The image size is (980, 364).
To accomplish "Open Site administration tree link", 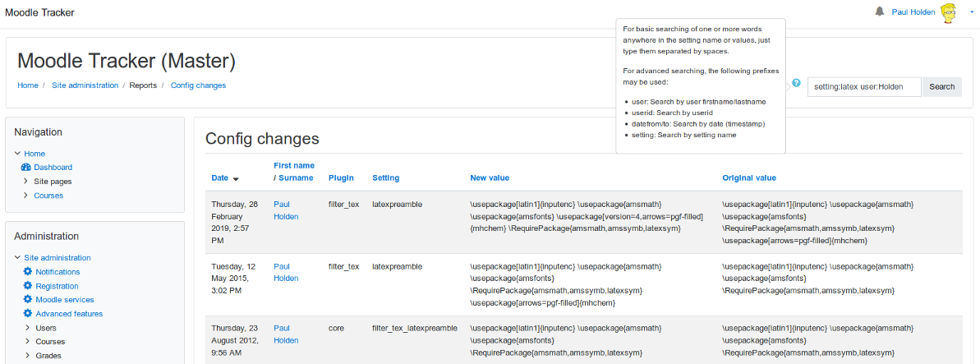I will pyautogui.click(x=57, y=258).
